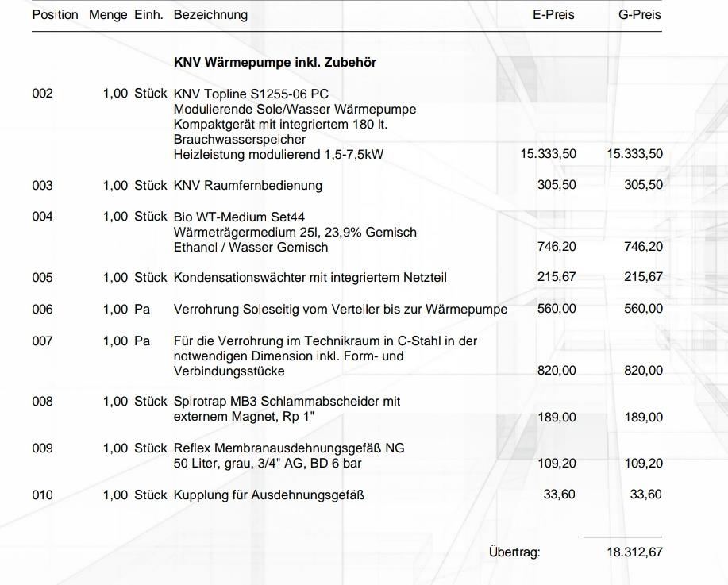The width and height of the screenshot is (728, 585).
Task: Click position number 002
Action: coord(42,94)
